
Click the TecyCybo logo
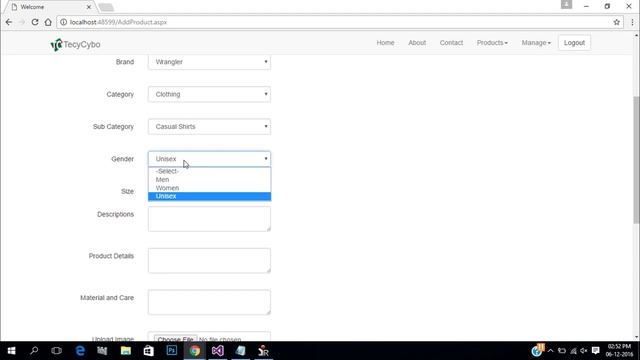click(x=76, y=44)
